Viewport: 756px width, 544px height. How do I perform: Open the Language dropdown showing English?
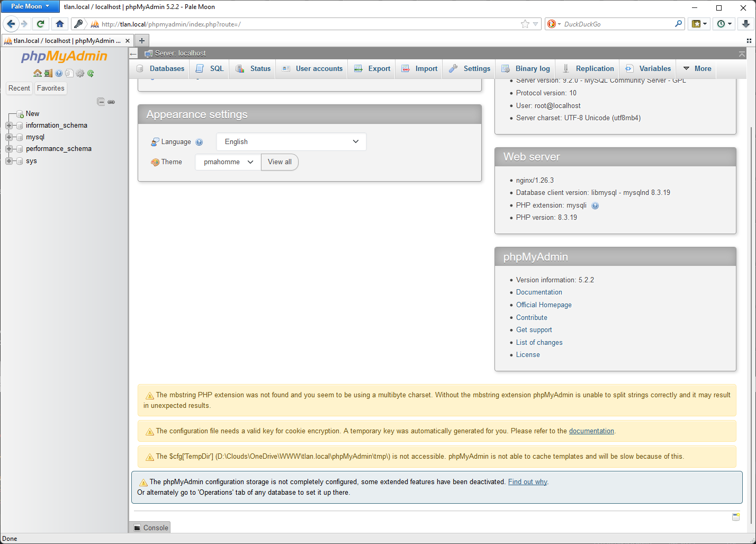pyautogui.click(x=291, y=141)
